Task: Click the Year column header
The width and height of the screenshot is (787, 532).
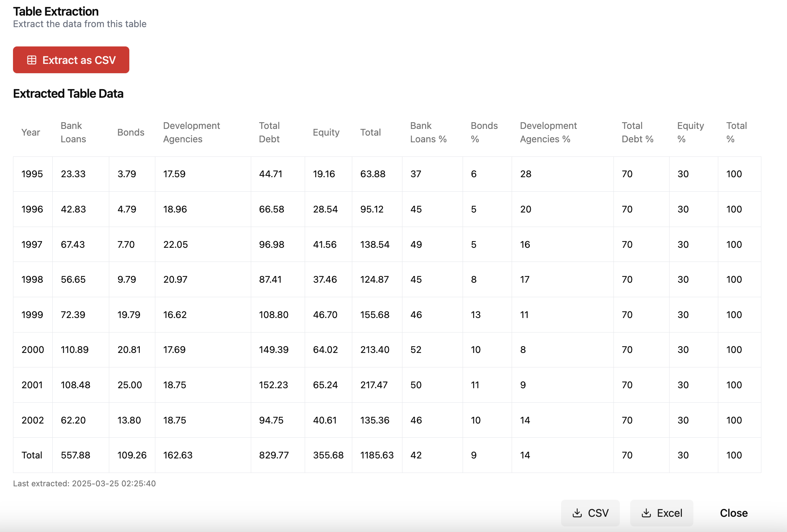Action: coord(30,132)
